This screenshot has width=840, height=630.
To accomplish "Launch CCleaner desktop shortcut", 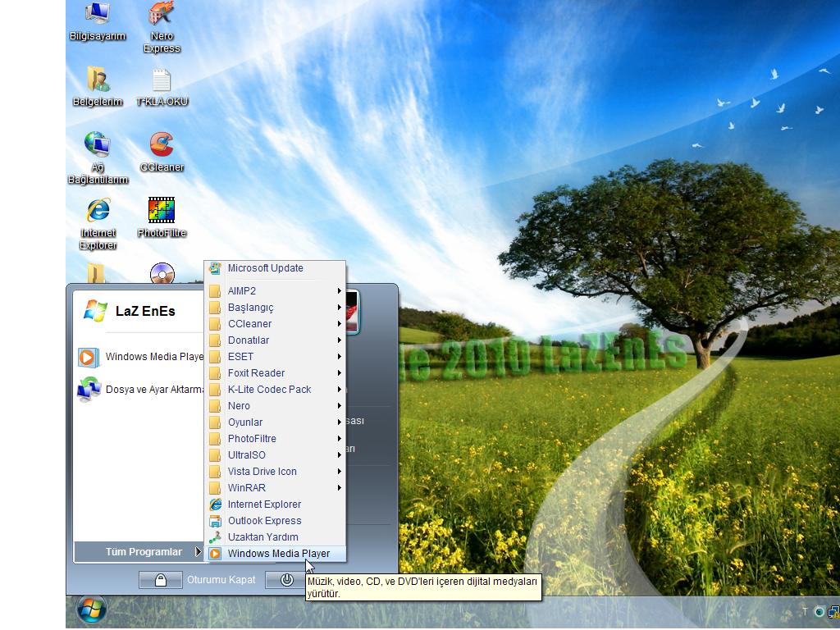I will (162, 152).
